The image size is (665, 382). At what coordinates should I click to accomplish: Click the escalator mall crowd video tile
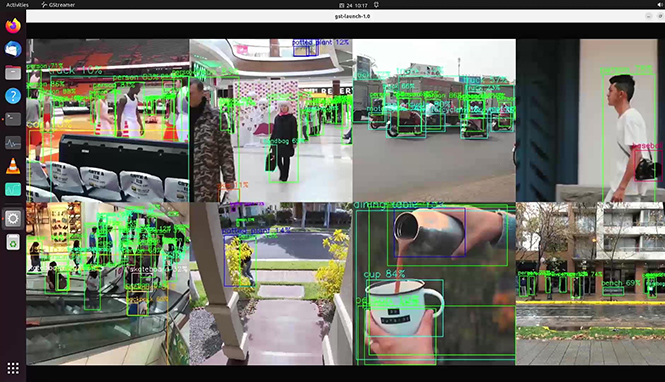[108, 284]
